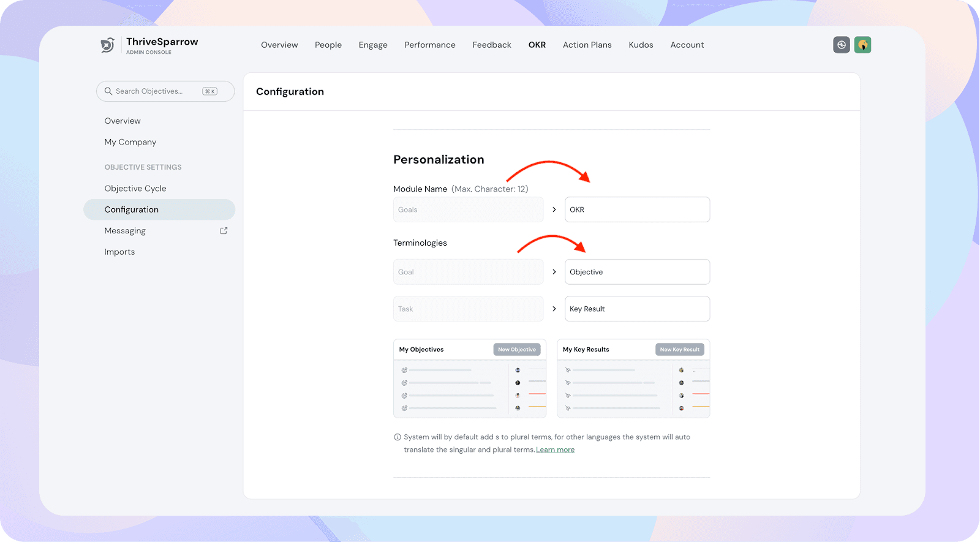Open Imports in the sidebar
The image size is (980, 542).
[x=119, y=252]
